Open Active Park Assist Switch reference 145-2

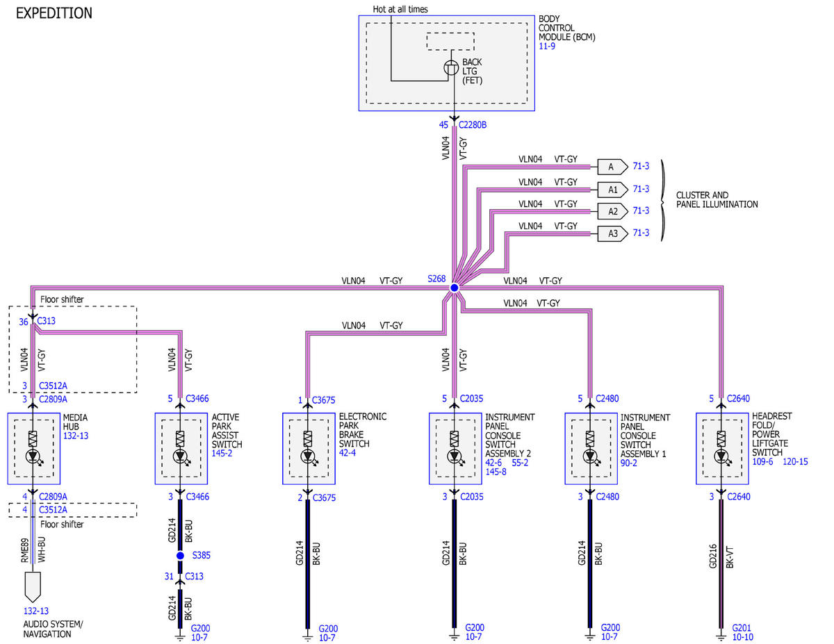pos(222,453)
